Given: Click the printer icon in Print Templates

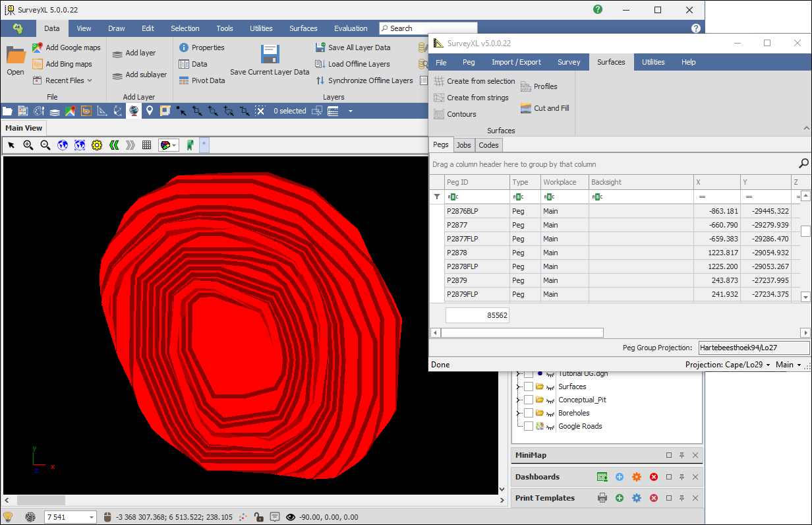Looking at the screenshot, I should tap(602, 498).
